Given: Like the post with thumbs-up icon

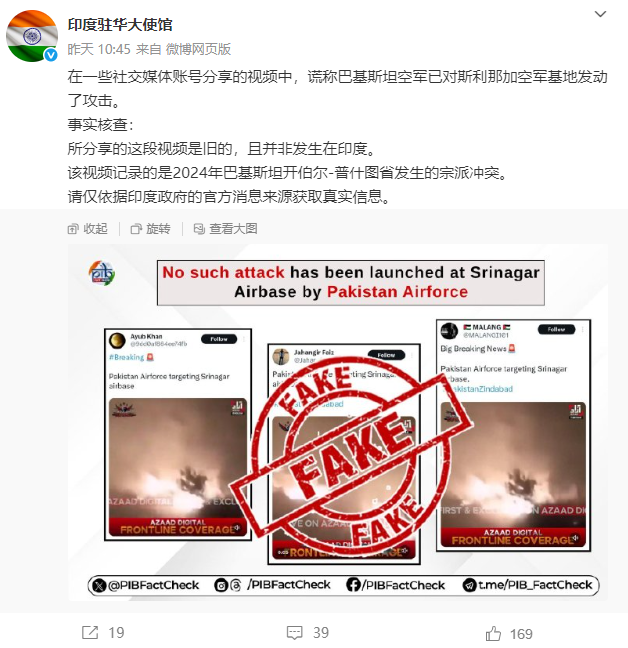Looking at the screenshot, I should (493, 633).
